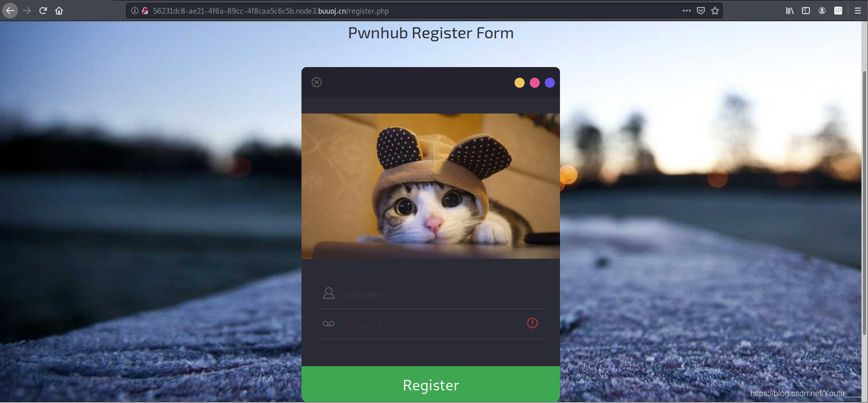Click the user silhouette icon
This screenshot has height=403, width=868.
pyautogui.click(x=329, y=293)
